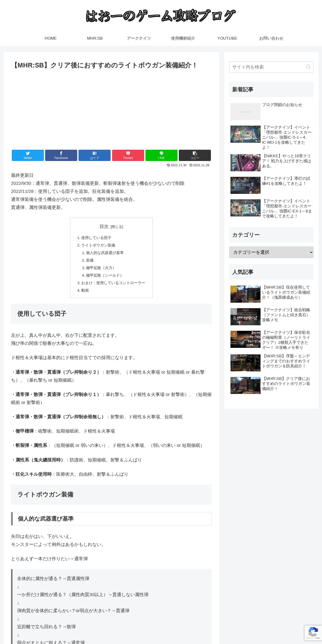Jump to 個人的な武器選び基準 in contents

(105, 253)
